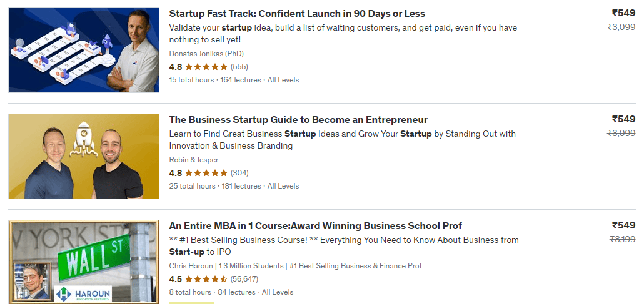This screenshot has width=644, height=304.
Task: Click the Business Startup Guide rocket thumbnail
Action: (84, 156)
